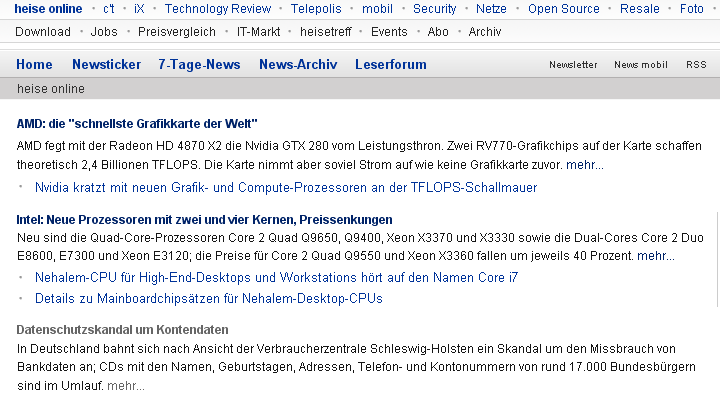720x407 pixels.
Task: Open the Download link
Action: click(43, 32)
